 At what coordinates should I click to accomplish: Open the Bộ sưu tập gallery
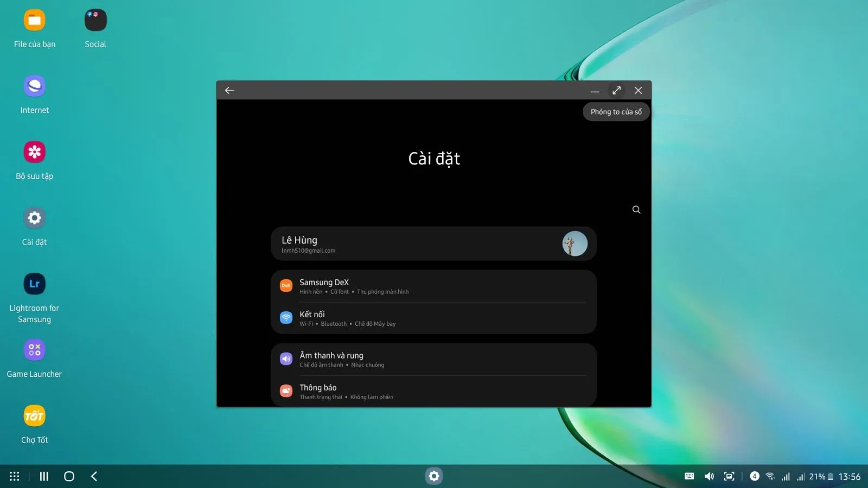(x=35, y=152)
